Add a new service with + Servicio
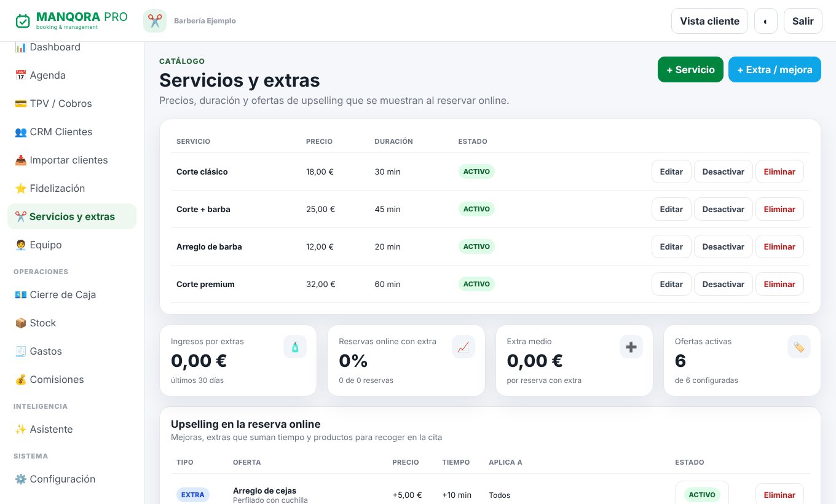Viewport: 836px width, 504px height. (x=690, y=69)
